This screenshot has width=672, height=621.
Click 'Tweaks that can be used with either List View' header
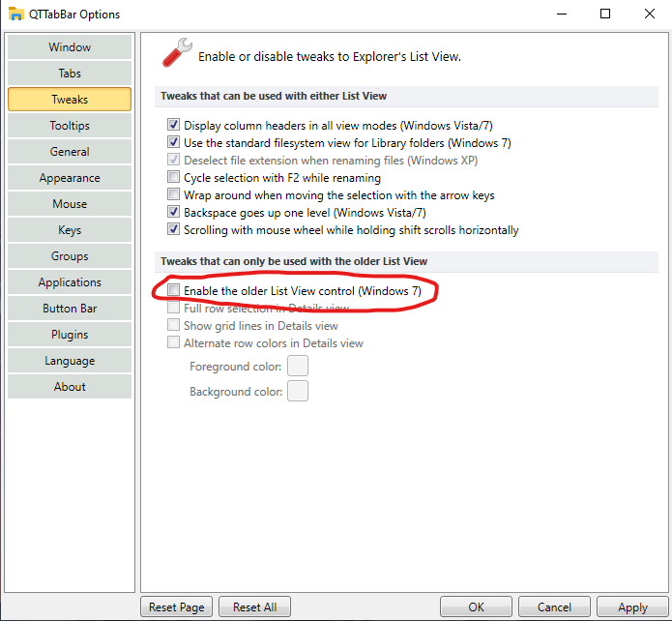click(274, 96)
